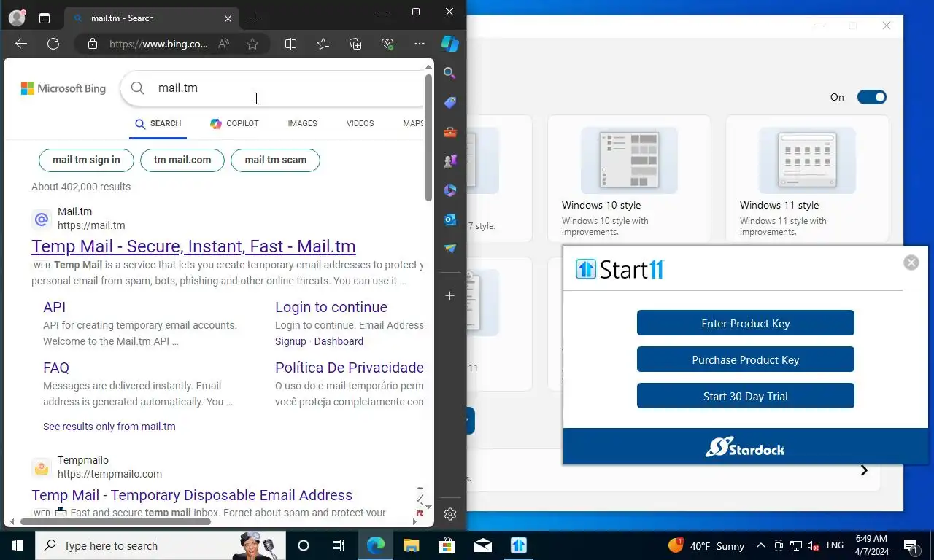The image size is (934, 560).
Task: Switch to Bing COPILOT tab
Action: (x=234, y=123)
